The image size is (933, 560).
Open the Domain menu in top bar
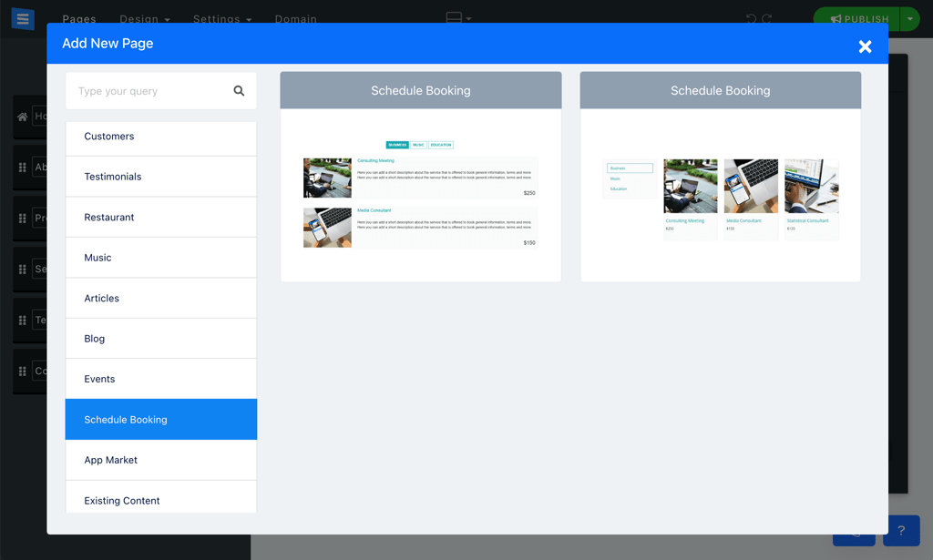coord(296,19)
